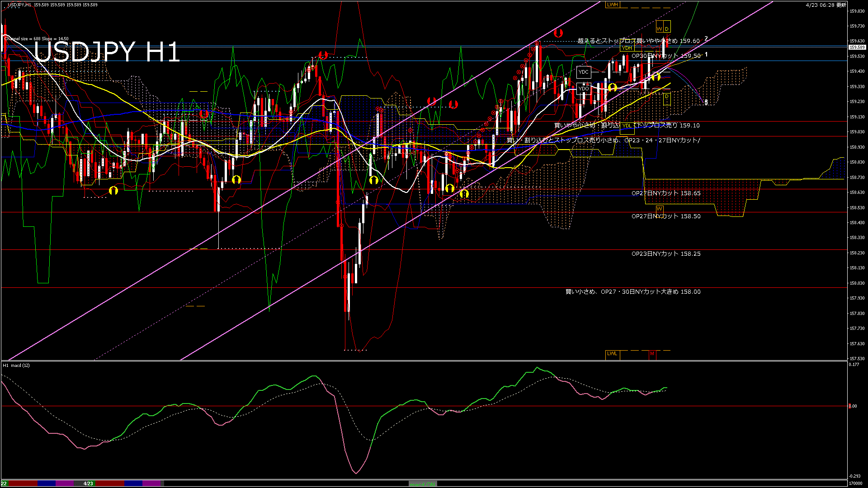The width and height of the screenshot is (868, 488).
Task: Select the OP27日NYカット 158.65 label
Action: (666, 193)
